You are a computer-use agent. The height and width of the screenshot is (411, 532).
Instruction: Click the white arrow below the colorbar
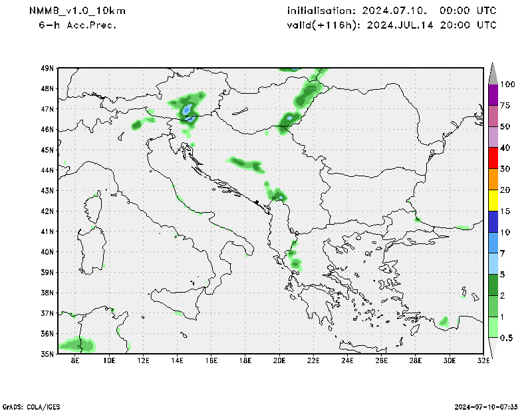pyautogui.click(x=493, y=346)
